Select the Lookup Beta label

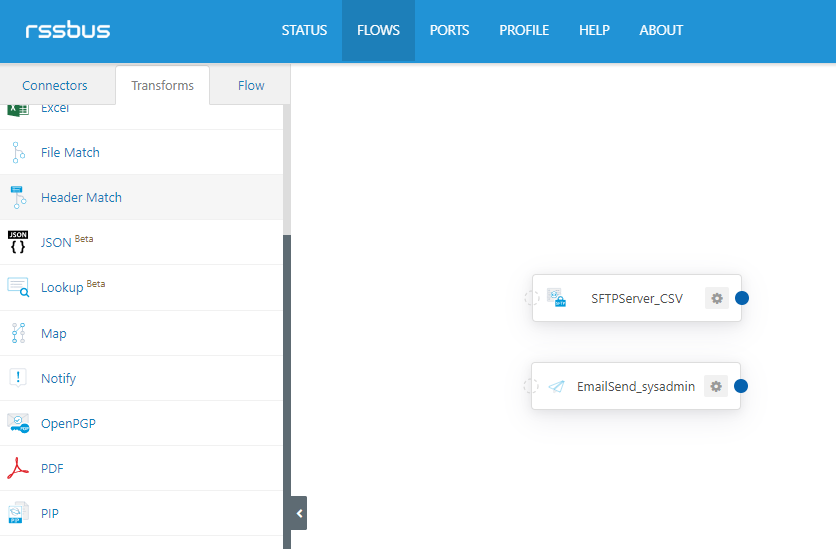click(x=73, y=287)
